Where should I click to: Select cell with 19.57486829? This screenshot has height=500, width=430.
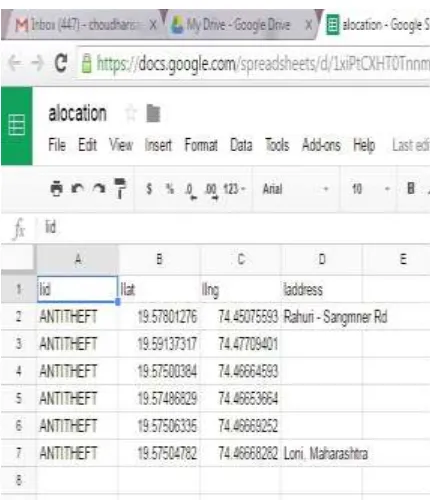coord(159,398)
